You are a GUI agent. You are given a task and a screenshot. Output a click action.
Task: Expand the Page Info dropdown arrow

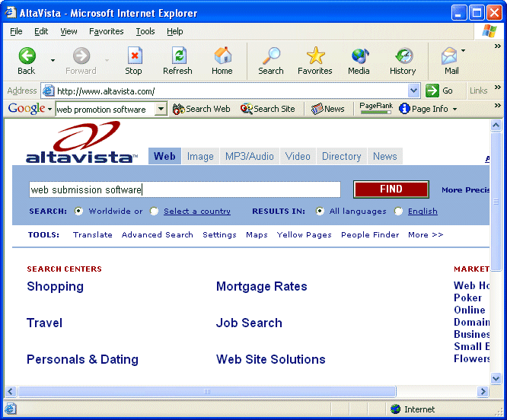(454, 110)
